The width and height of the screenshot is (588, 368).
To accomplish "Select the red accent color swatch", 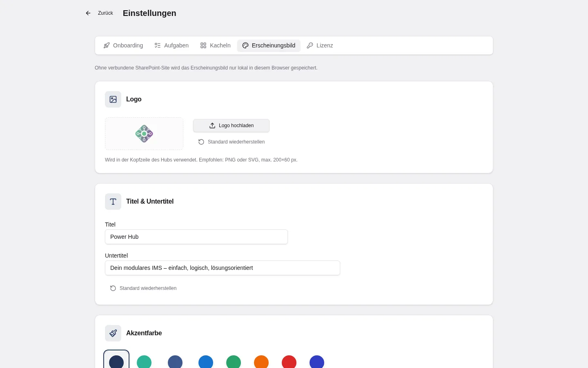I will 289,362.
